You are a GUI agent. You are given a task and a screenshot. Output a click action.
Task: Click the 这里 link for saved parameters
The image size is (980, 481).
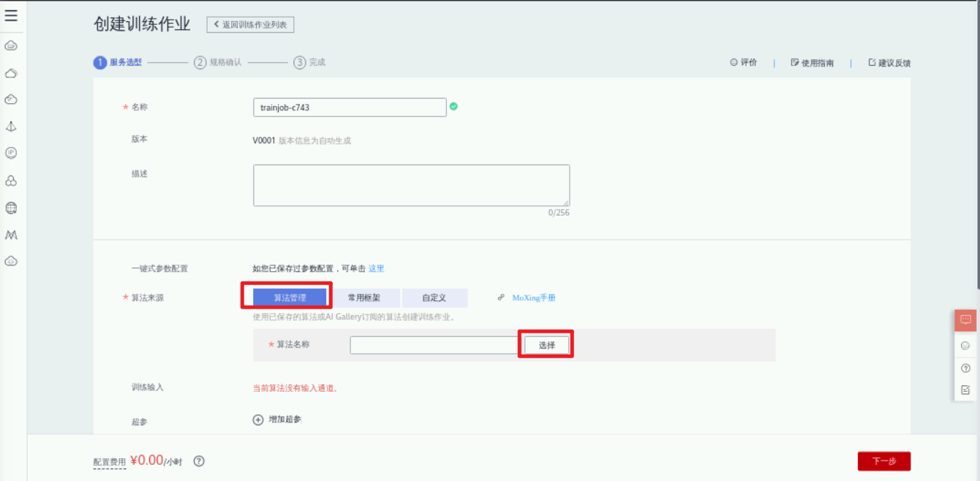[376, 268]
